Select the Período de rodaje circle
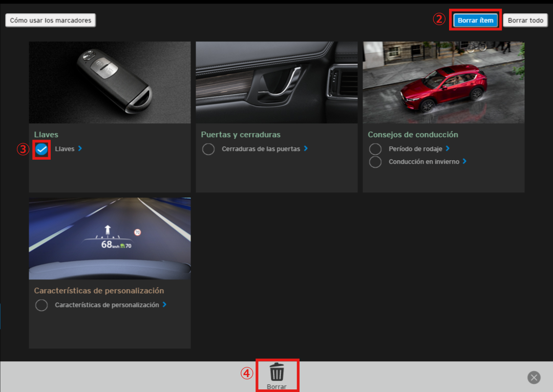Image resolution: width=553 pixels, height=392 pixels. [375, 149]
